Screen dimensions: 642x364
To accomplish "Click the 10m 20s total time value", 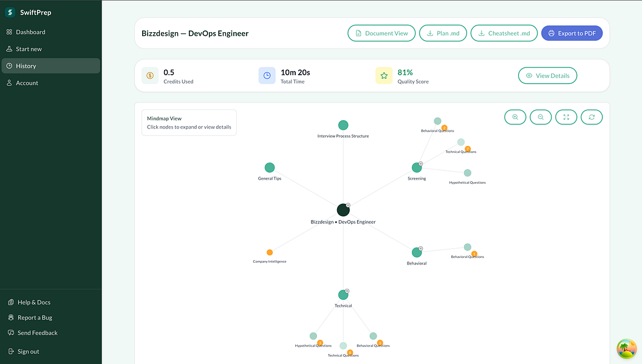I will point(295,72).
